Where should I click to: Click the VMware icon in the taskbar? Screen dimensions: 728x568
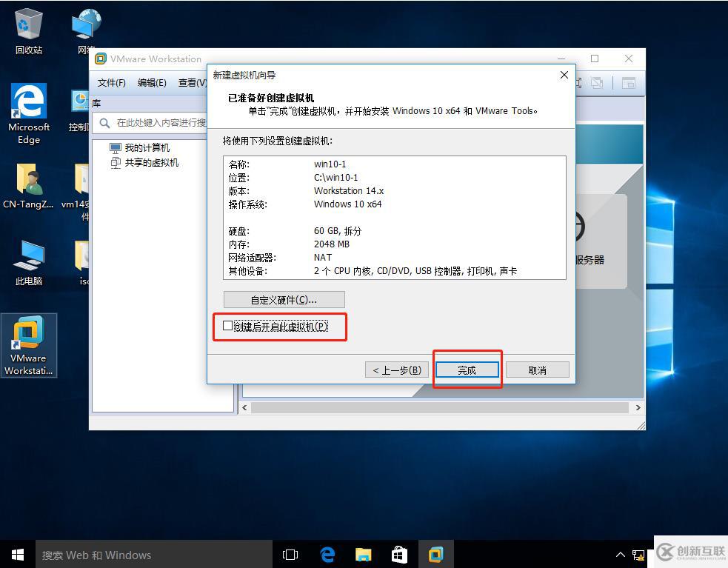tap(435, 554)
